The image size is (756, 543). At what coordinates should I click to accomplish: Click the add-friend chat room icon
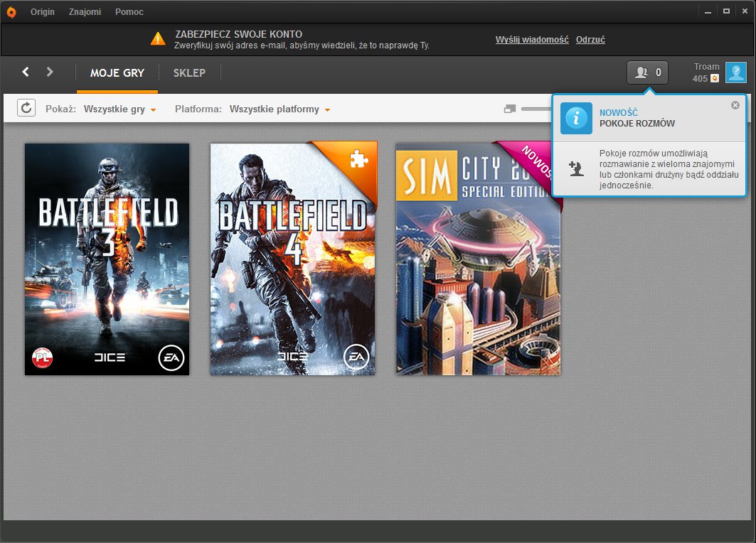point(576,169)
